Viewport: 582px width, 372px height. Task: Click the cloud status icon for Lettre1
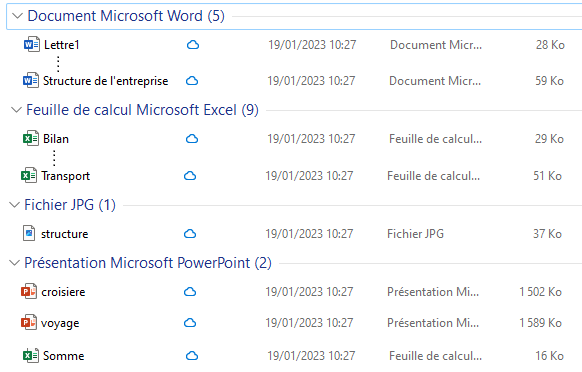pos(193,45)
